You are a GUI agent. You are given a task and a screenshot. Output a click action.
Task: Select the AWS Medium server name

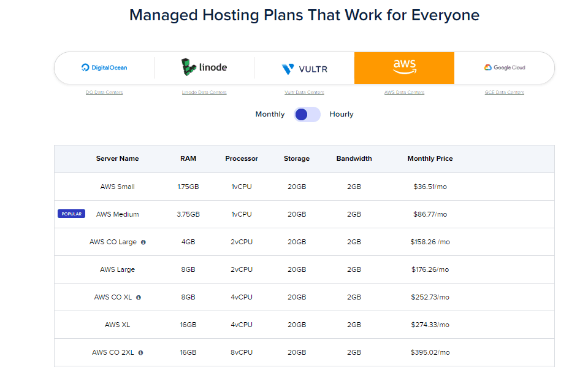[117, 214]
